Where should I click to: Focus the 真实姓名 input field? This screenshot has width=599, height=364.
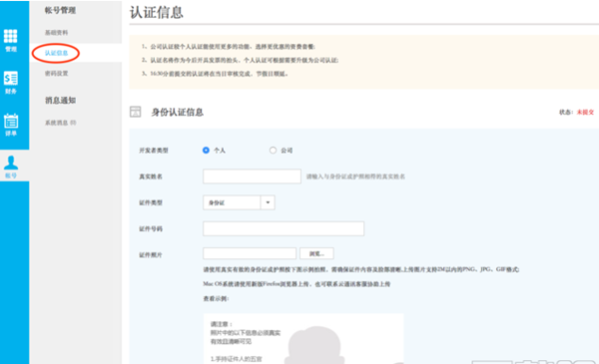pos(252,177)
